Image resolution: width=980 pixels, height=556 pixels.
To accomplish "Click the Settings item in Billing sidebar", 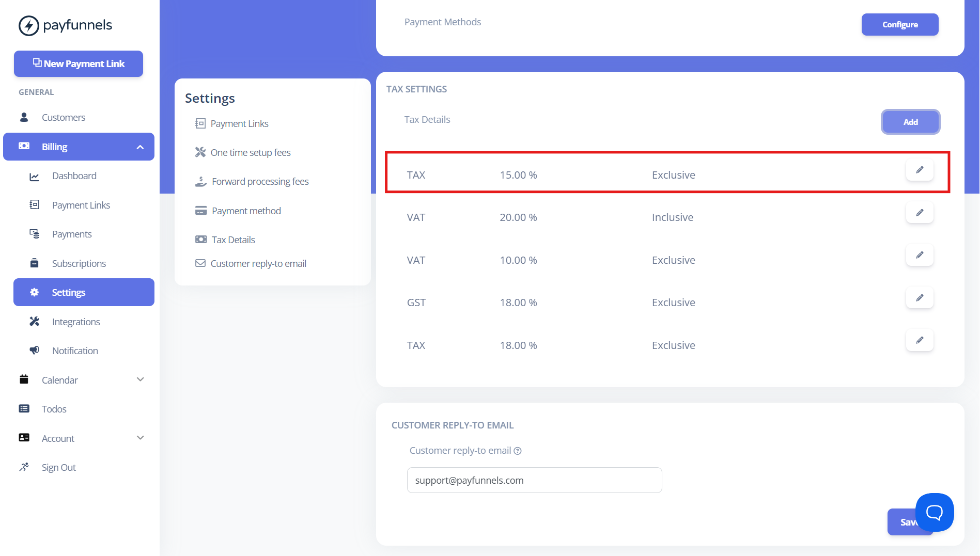I will [84, 292].
